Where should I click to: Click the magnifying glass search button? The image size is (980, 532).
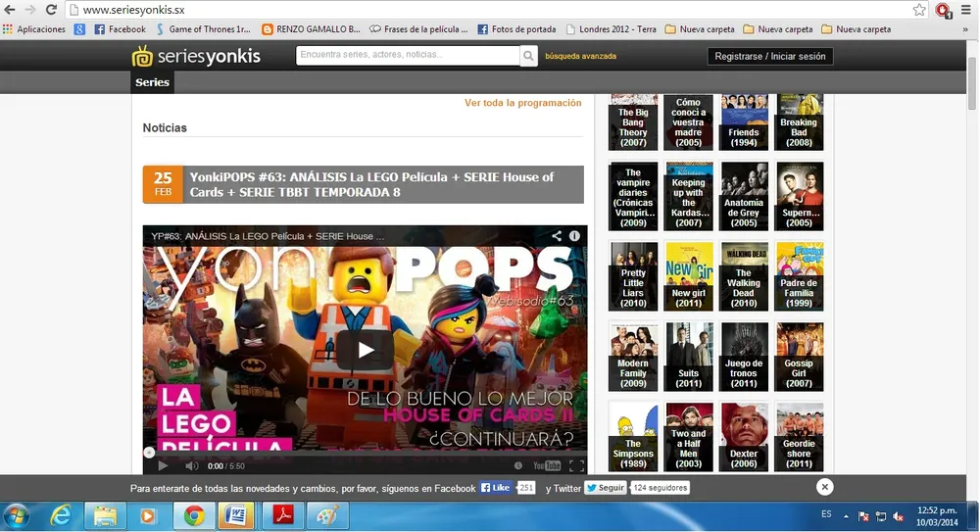tap(528, 56)
